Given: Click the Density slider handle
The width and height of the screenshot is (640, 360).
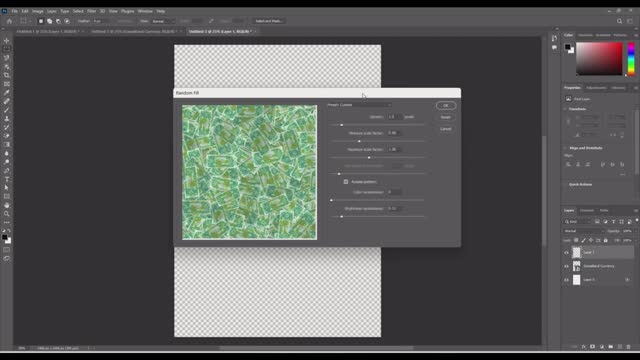Looking at the screenshot, I should click(342, 125).
